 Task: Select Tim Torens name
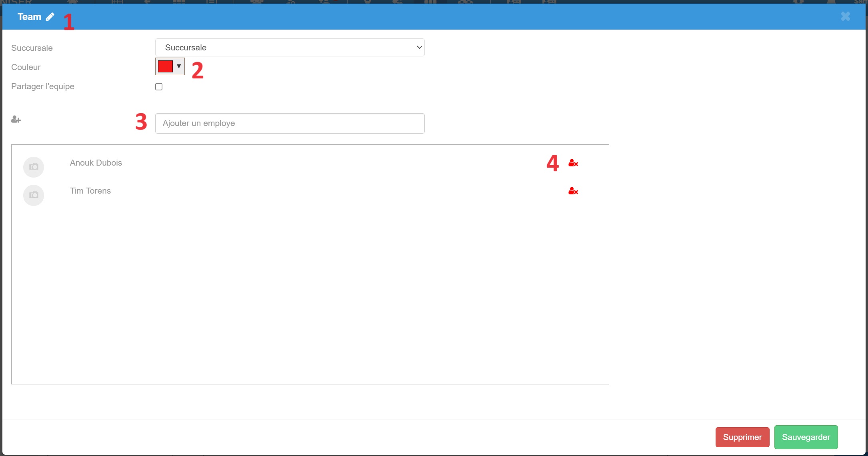coord(90,191)
